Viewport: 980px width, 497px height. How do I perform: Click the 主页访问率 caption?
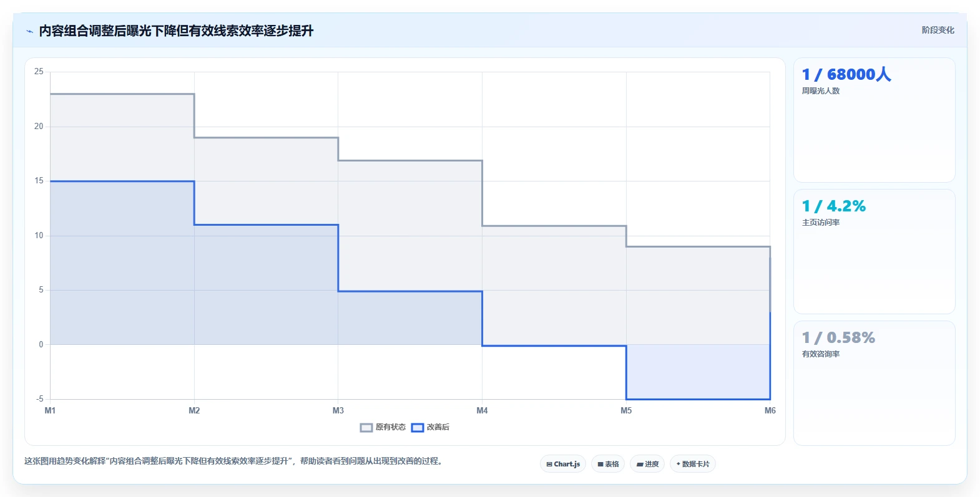pyautogui.click(x=821, y=223)
